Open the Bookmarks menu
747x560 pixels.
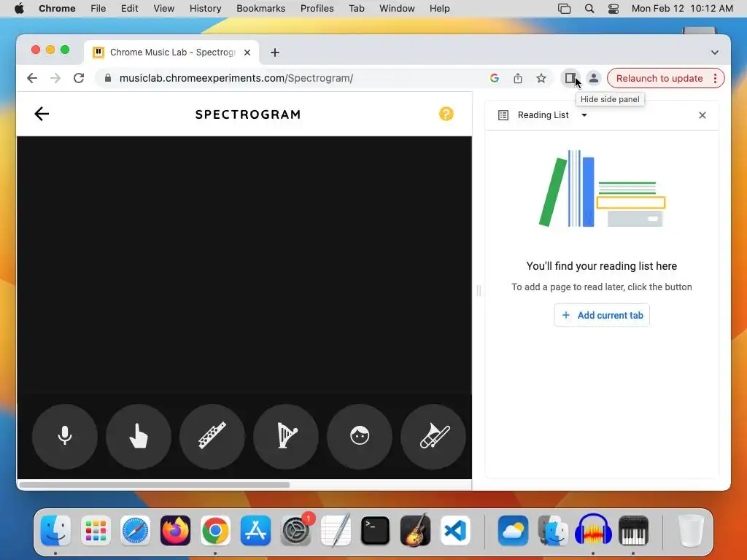tap(261, 9)
